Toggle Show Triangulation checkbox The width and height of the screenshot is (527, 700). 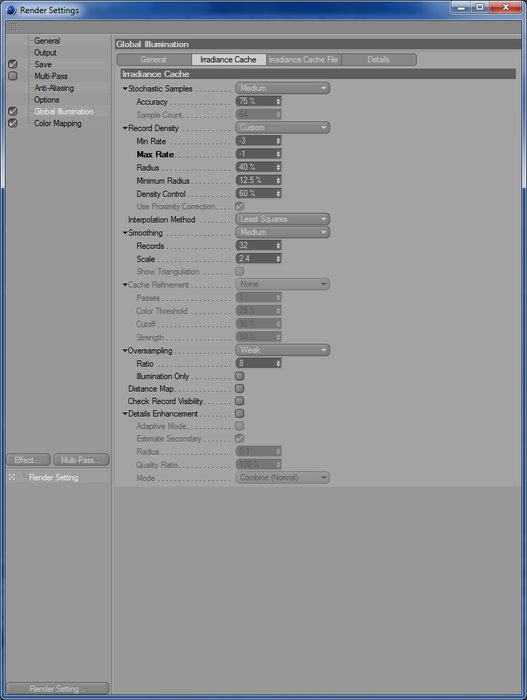click(240, 271)
